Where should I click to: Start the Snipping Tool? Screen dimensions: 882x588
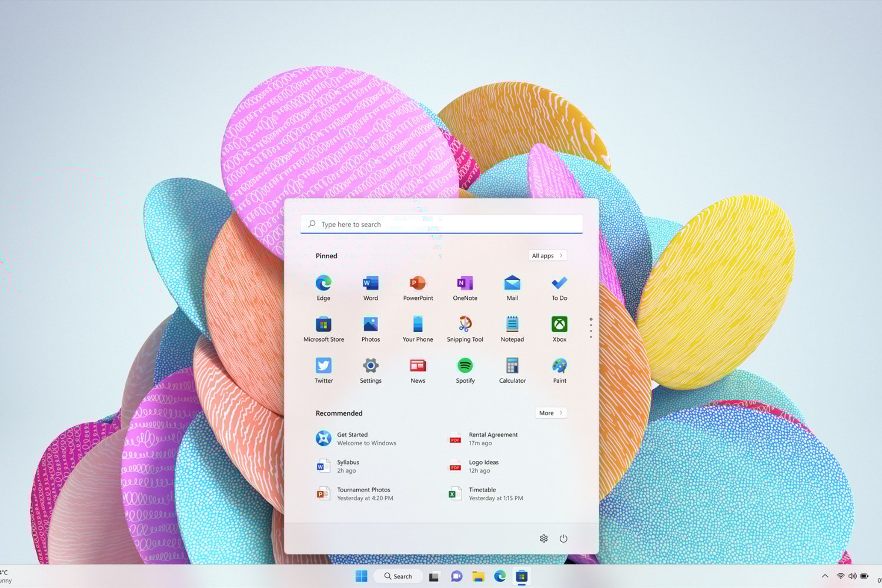click(x=465, y=329)
